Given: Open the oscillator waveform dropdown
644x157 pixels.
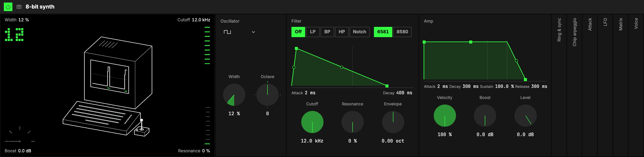Looking at the screenshot, I should tap(239, 32).
